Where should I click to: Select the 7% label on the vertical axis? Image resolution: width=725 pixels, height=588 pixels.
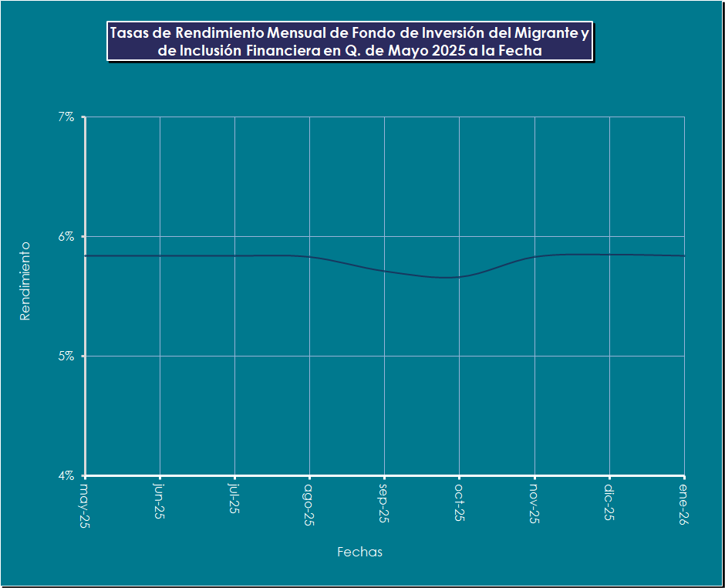coord(66,117)
